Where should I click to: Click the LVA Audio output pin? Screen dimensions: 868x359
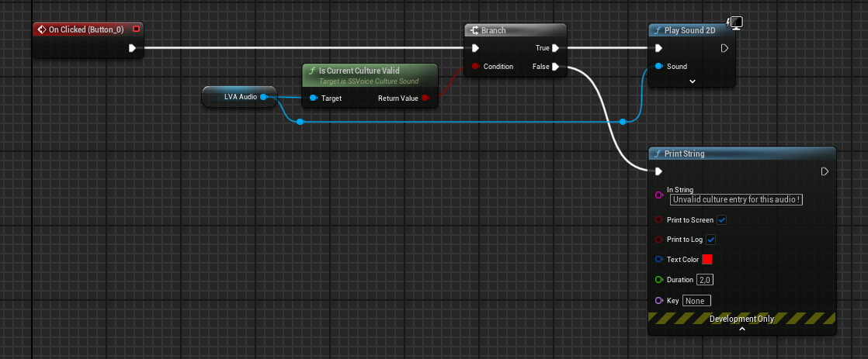[x=263, y=97]
